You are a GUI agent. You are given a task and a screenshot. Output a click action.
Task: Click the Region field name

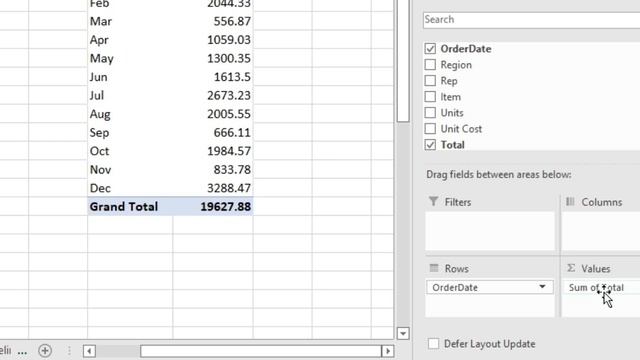tap(456, 65)
